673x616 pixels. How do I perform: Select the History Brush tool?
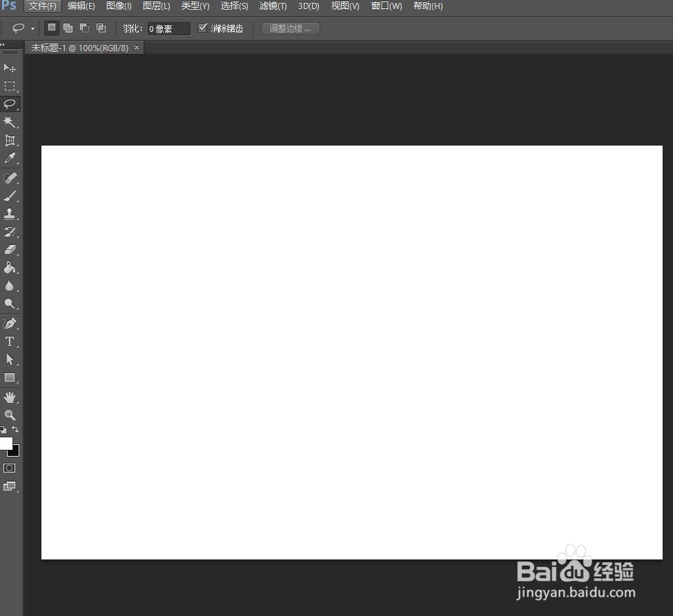(x=10, y=232)
